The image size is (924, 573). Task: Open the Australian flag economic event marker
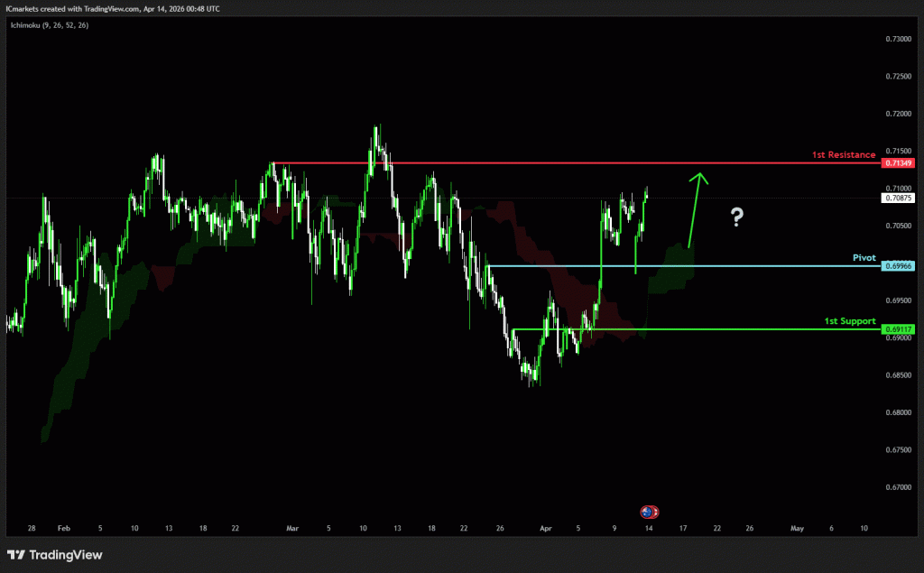pos(648,512)
